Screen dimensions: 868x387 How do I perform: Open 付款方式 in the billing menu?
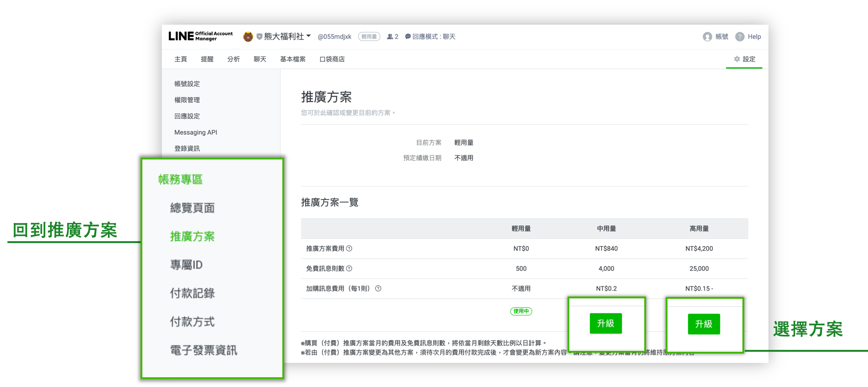pos(192,321)
